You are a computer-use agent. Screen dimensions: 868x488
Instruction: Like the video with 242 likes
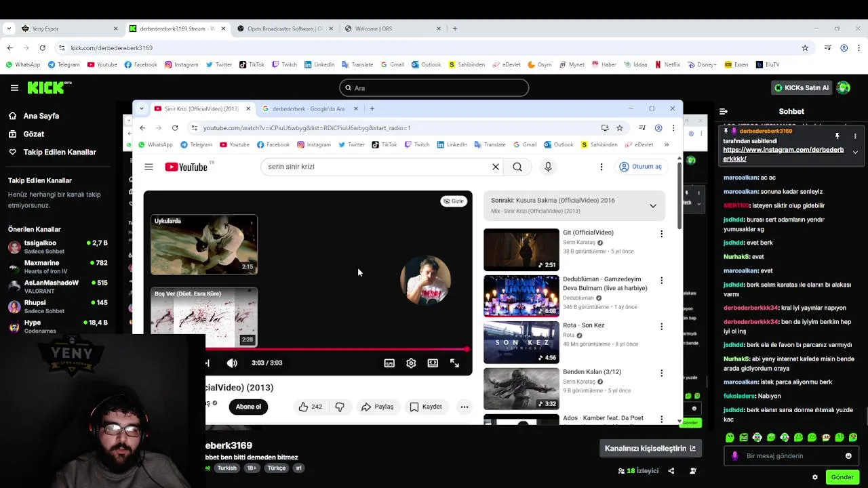(x=310, y=407)
